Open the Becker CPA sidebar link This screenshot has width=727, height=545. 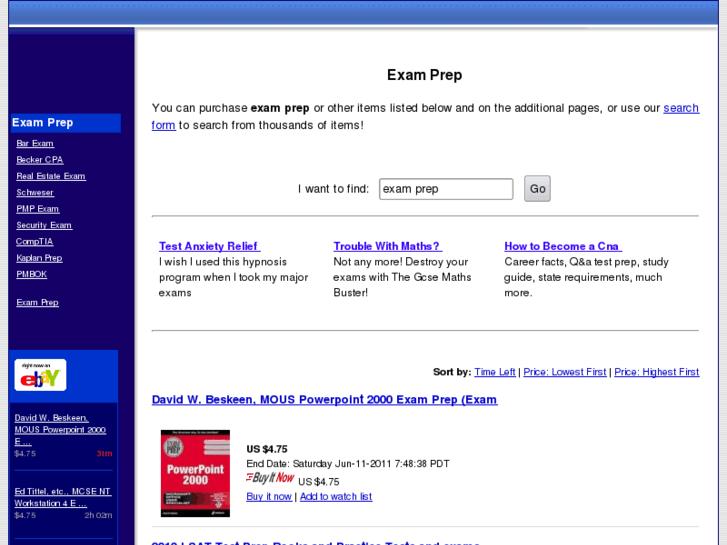click(39, 160)
